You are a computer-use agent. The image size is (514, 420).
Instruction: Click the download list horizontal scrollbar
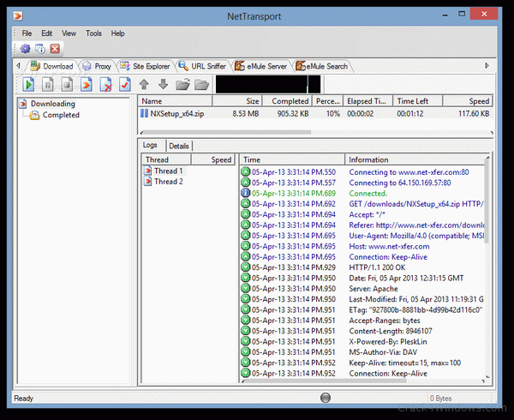[226, 133]
